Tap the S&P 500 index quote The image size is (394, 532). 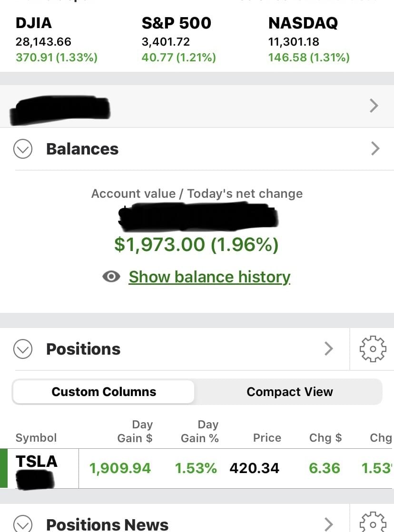[x=178, y=40]
